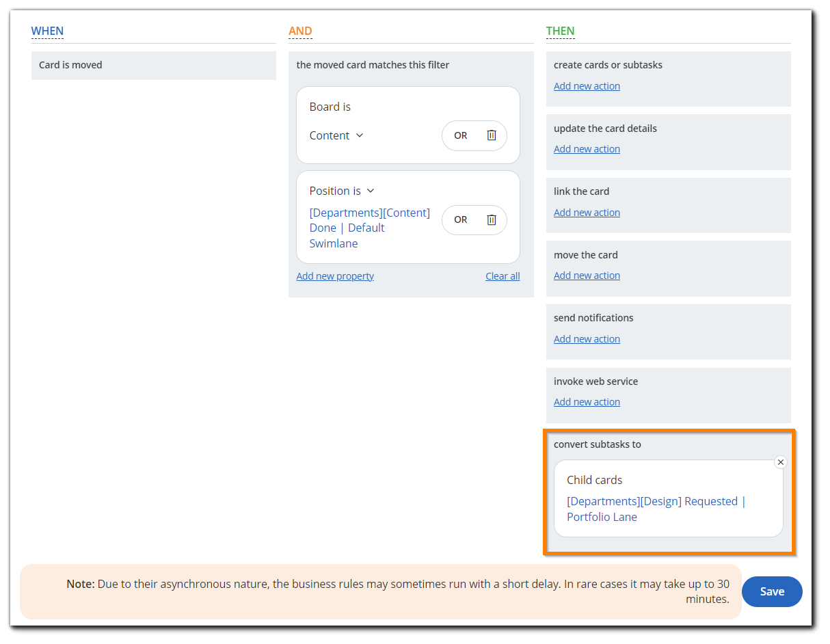This screenshot has width=830, height=644.
Task: Click the Done Default Swimlane position value
Action: tap(370, 228)
